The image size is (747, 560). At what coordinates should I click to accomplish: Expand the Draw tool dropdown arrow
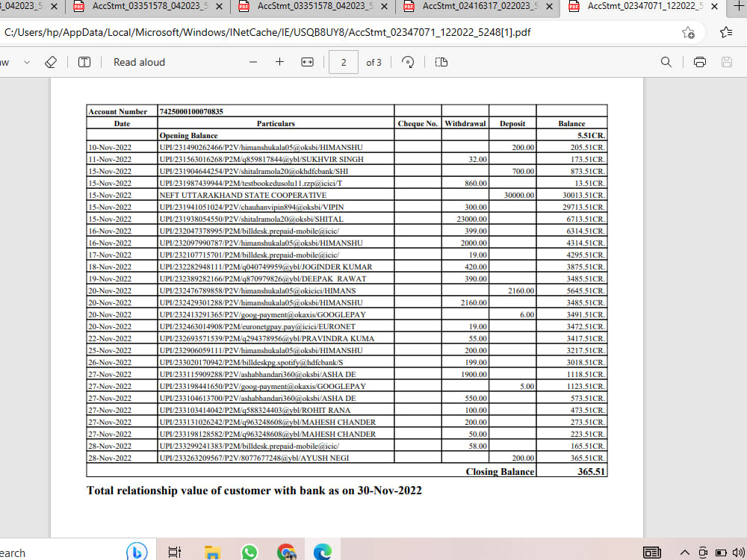(x=27, y=63)
